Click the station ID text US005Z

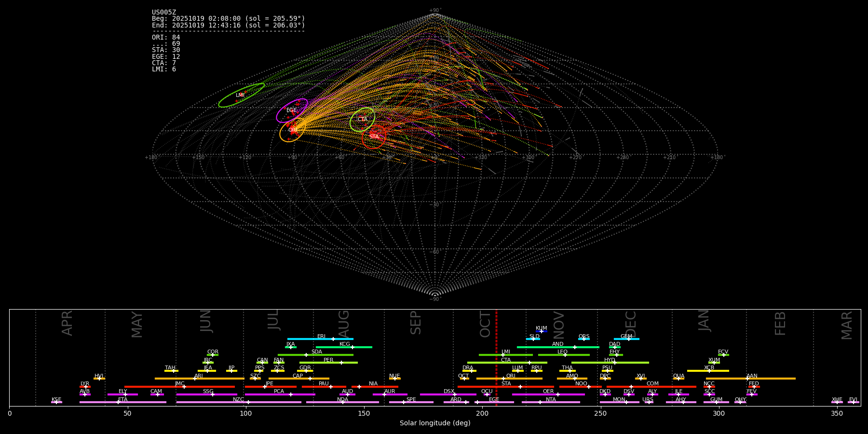tap(164, 13)
